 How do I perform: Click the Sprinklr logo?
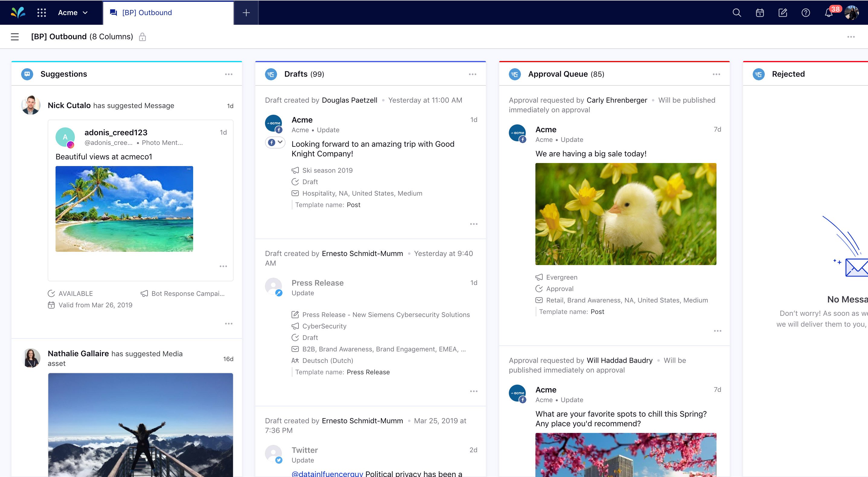pyautogui.click(x=18, y=12)
